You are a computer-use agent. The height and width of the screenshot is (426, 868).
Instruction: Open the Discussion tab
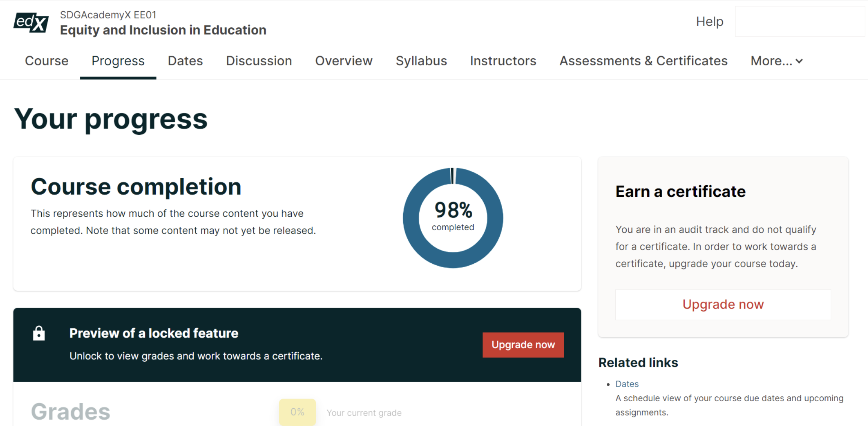point(259,61)
